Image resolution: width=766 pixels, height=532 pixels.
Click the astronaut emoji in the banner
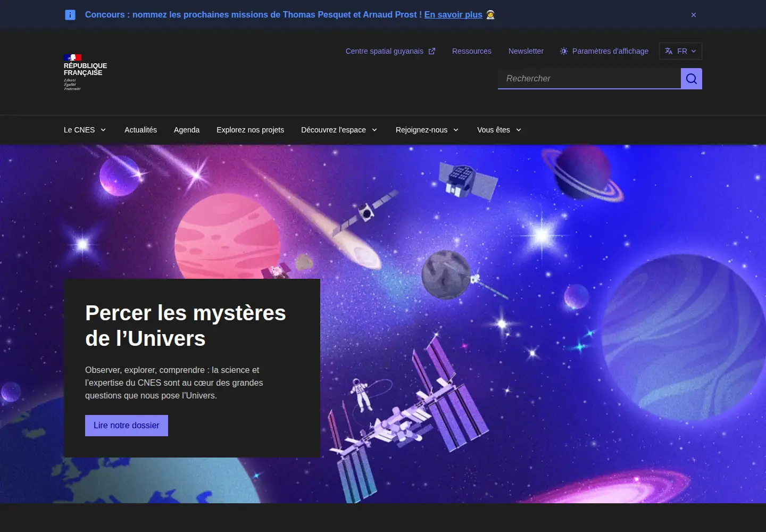click(490, 15)
